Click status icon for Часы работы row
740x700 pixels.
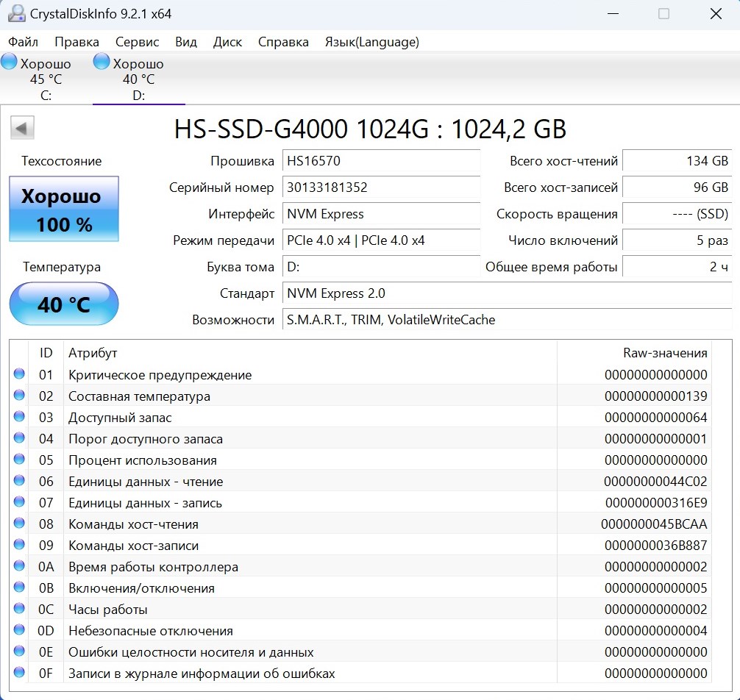click(x=19, y=610)
